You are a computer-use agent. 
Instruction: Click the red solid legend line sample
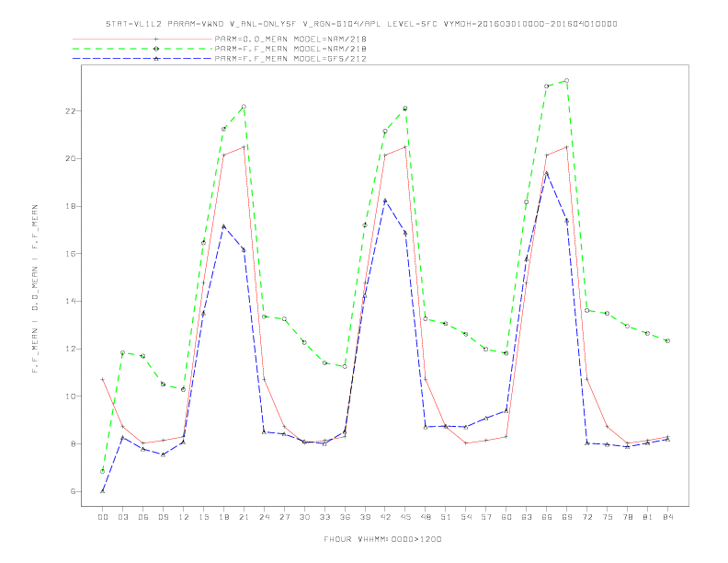tap(142, 39)
